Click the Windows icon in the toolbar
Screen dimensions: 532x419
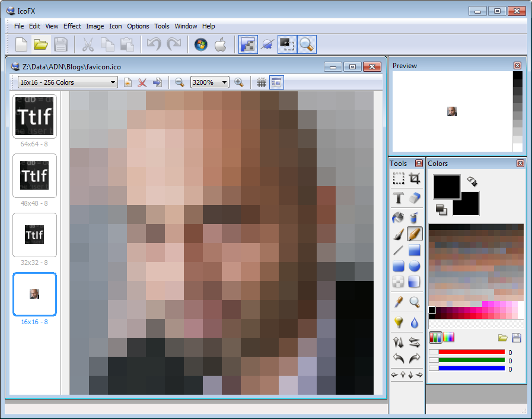pos(201,44)
